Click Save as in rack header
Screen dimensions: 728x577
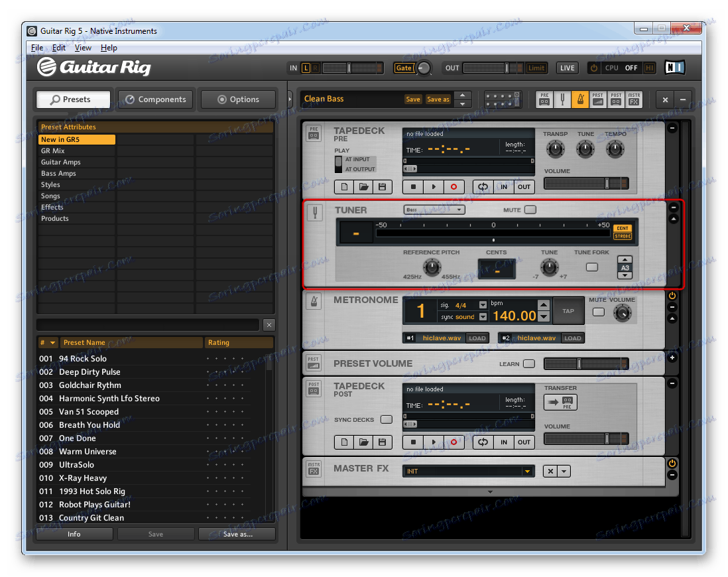click(438, 99)
